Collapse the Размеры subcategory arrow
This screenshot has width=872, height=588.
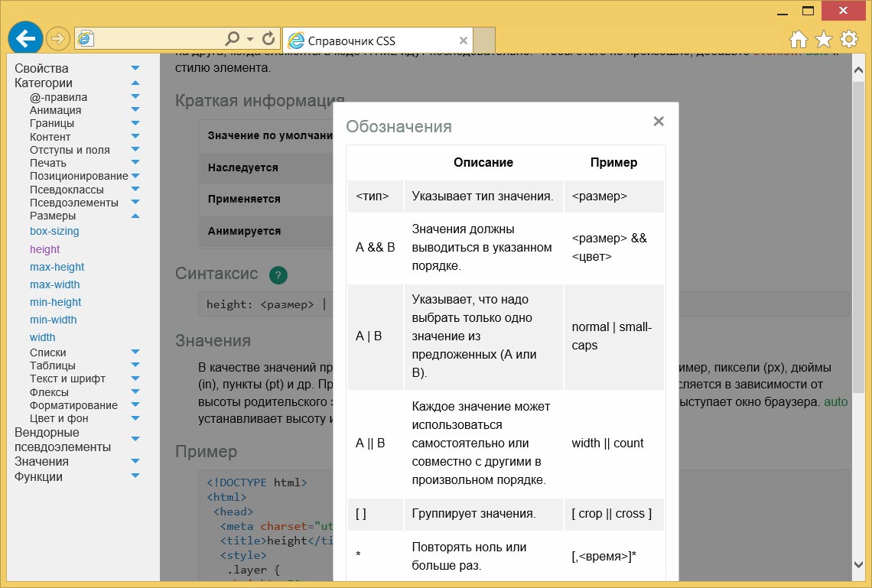(x=135, y=216)
